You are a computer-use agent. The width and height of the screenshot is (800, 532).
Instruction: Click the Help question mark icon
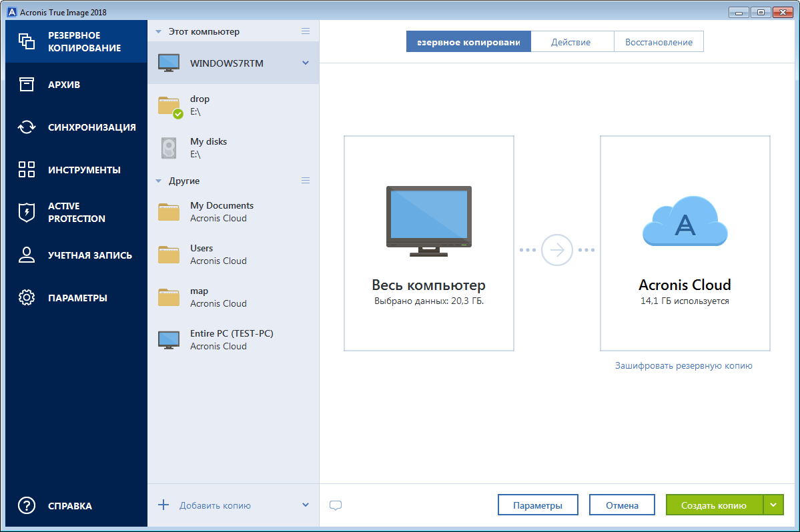coord(27,505)
